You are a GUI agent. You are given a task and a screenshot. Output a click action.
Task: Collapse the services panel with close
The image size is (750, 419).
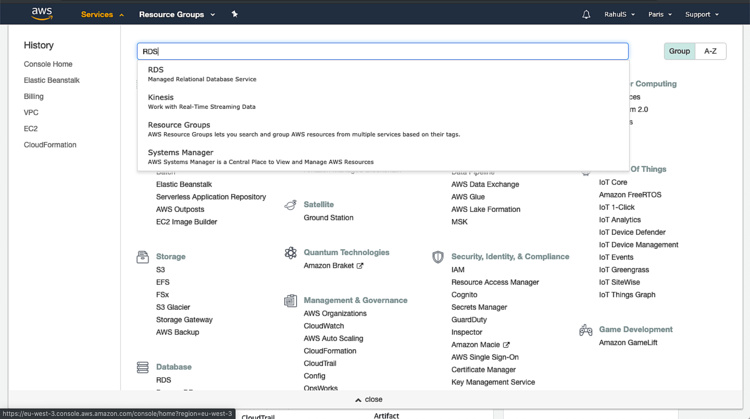coord(368,399)
